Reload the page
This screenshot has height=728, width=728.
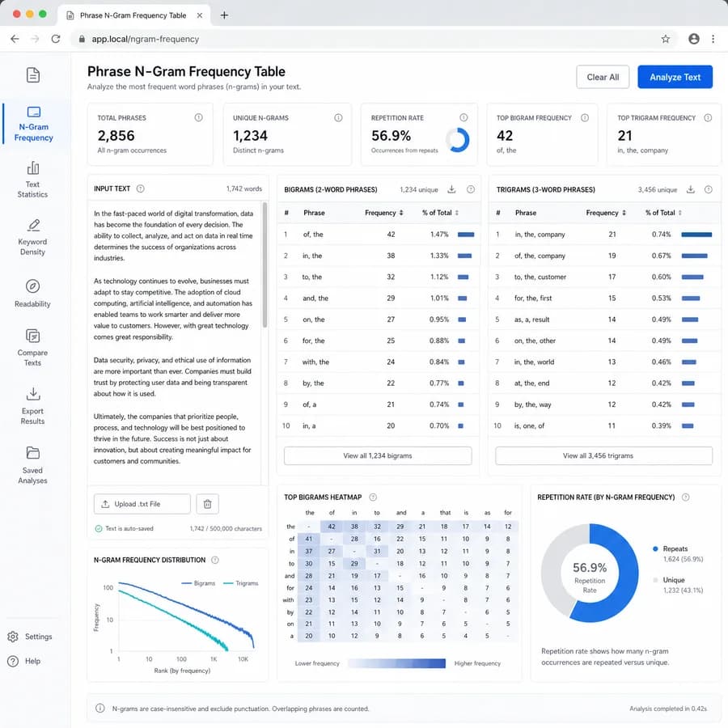tap(56, 39)
